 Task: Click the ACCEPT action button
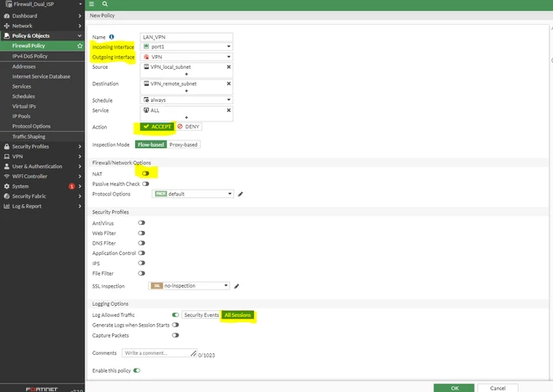pyautogui.click(x=157, y=127)
